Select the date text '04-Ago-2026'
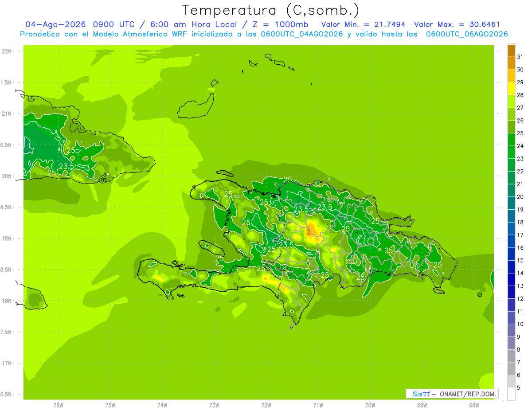This screenshot has height=411, width=532. (x=55, y=24)
